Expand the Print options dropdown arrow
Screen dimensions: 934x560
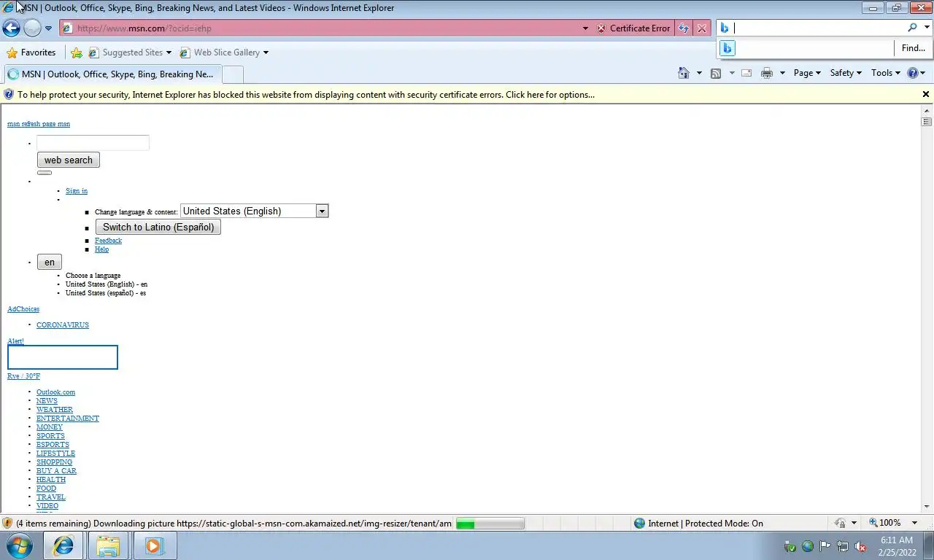[x=782, y=73]
